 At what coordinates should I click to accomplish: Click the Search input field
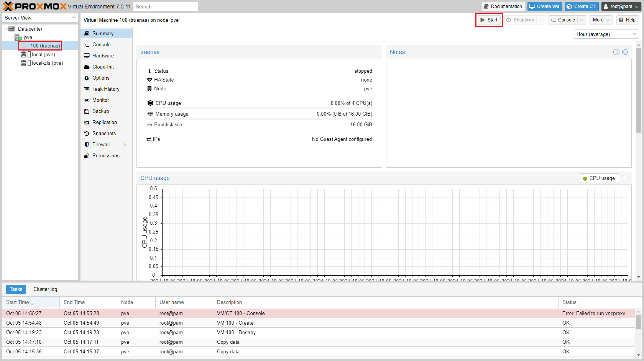(166, 7)
